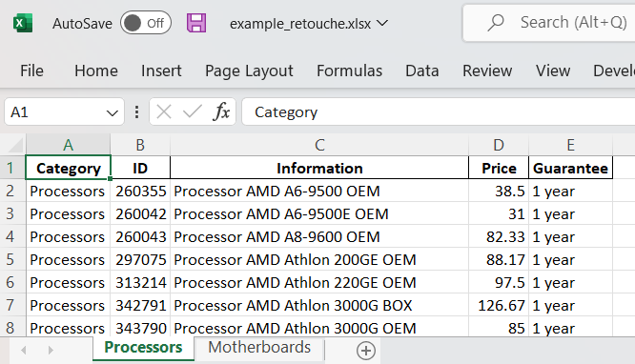Click cell Processor AMD A8-9600 OEM
The image size is (635, 364).
click(319, 236)
